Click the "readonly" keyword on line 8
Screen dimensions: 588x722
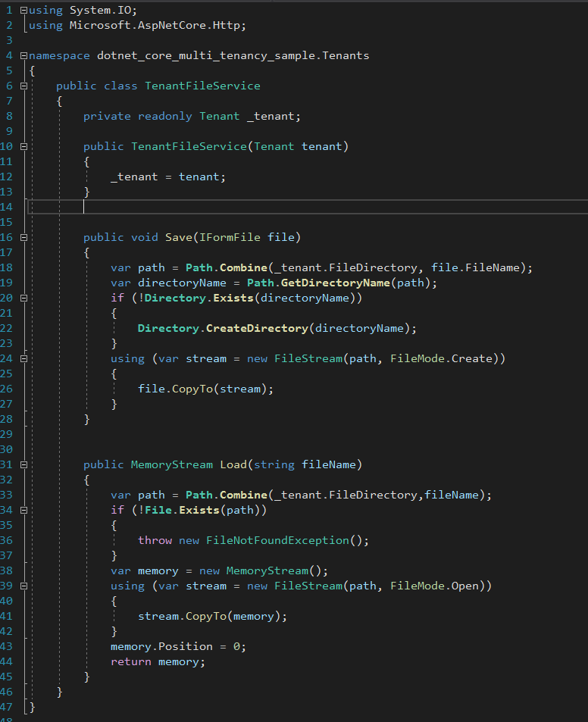click(x=165, y=116)
